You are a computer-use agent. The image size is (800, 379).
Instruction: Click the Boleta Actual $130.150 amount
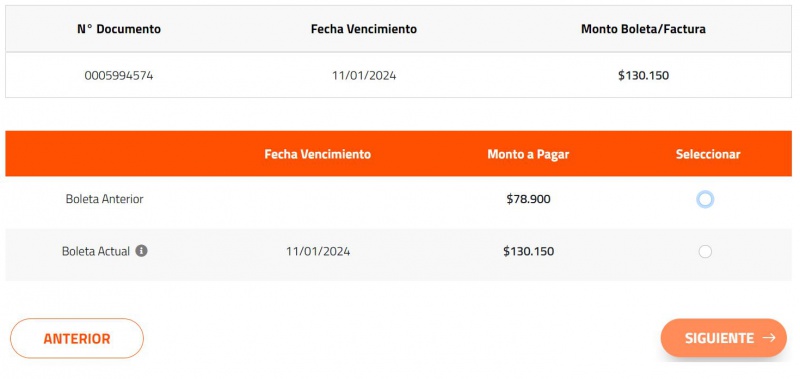[529, 251]
